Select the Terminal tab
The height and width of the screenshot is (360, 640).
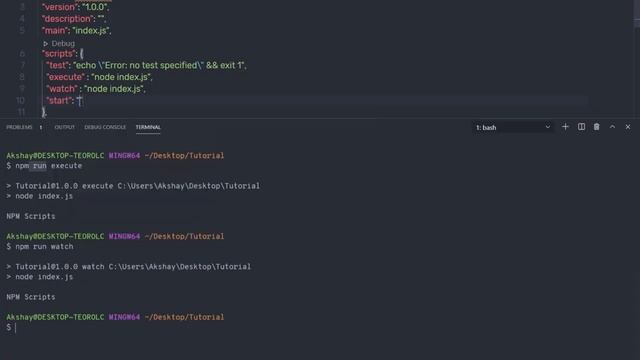pos(148,127)
